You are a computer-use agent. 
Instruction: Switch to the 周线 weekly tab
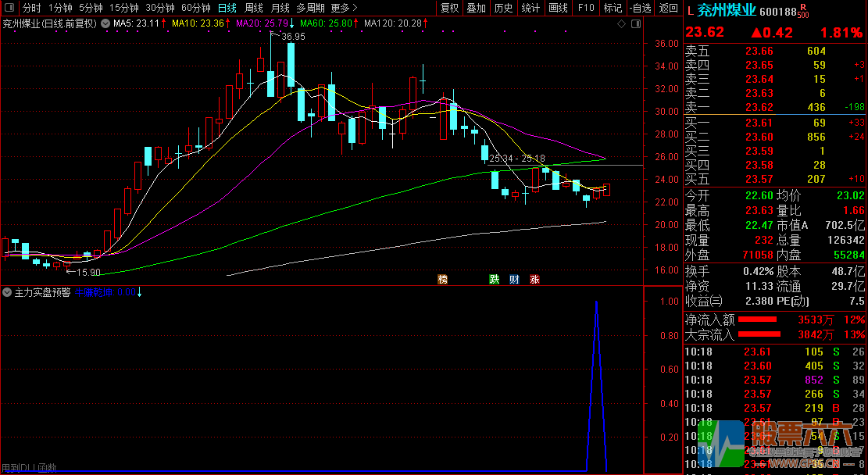[254, 8]
